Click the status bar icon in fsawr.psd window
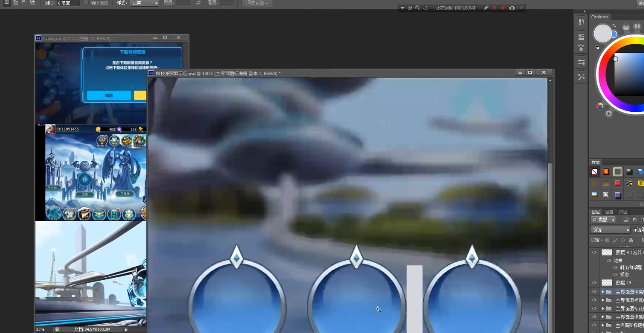Screen dimensions: 644x333 point(57,329)
